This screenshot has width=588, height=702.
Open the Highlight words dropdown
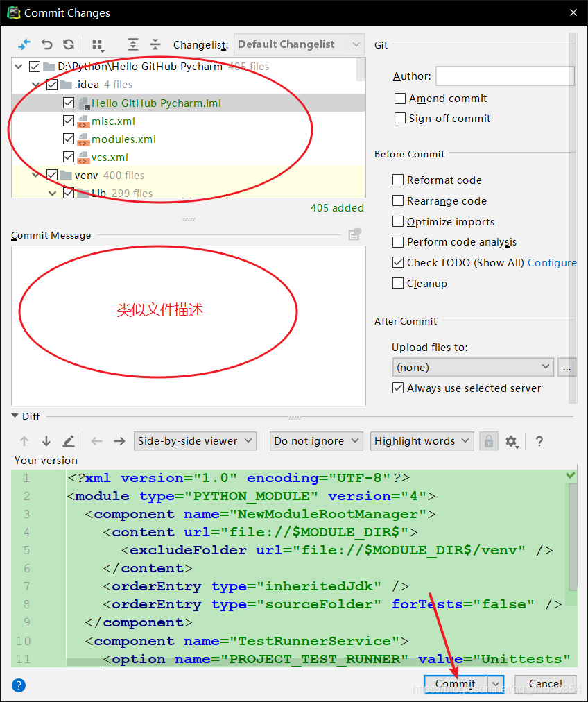(422, 441)
